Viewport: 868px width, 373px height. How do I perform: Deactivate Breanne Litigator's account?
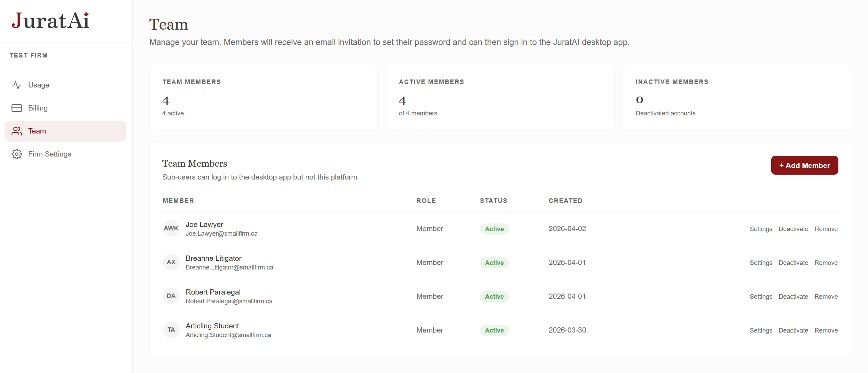[x=793, y=263]
